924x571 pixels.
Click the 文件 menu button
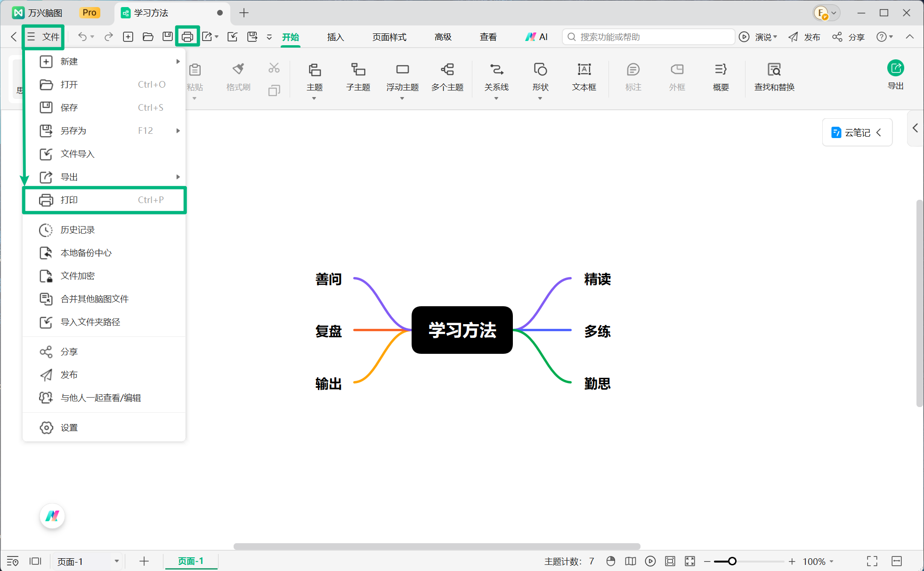click(x=43, y=37)
